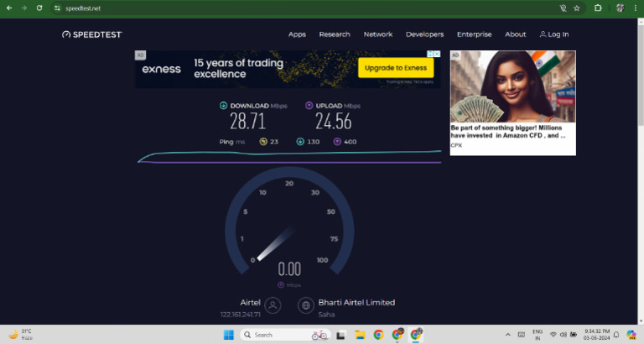
Task: Go back using browser back arrow
Action: click(x=9, y=8)
